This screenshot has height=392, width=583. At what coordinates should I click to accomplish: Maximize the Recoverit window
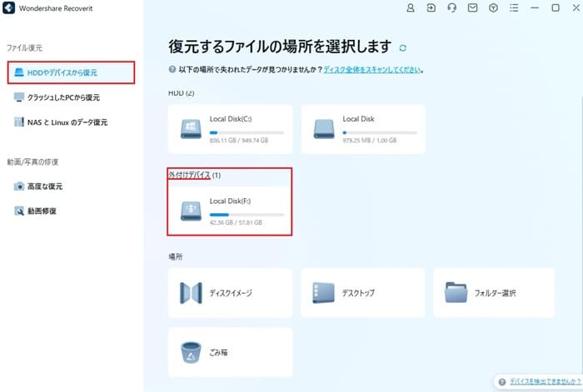556,7
